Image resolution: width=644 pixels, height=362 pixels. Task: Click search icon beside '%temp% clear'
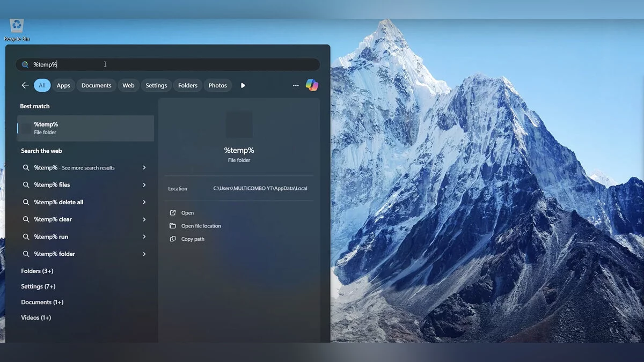tap(26, 219)
